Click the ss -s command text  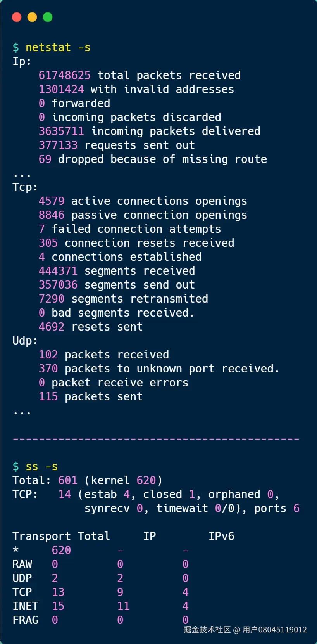point(41,466)
